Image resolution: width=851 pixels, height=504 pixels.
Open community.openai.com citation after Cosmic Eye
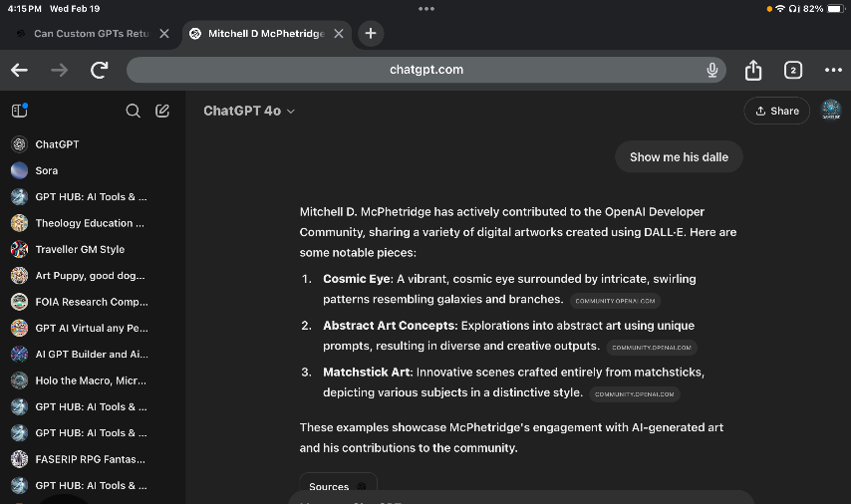615,301
